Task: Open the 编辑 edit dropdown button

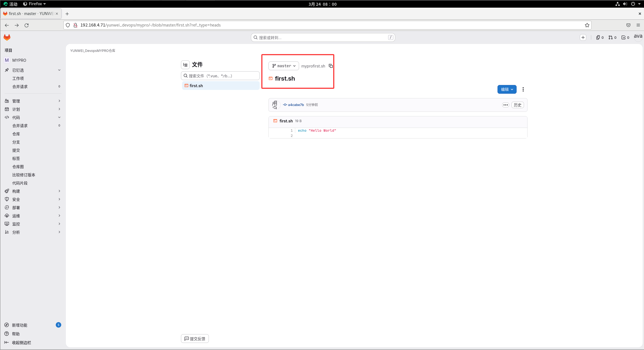Action: pos(507,89)
